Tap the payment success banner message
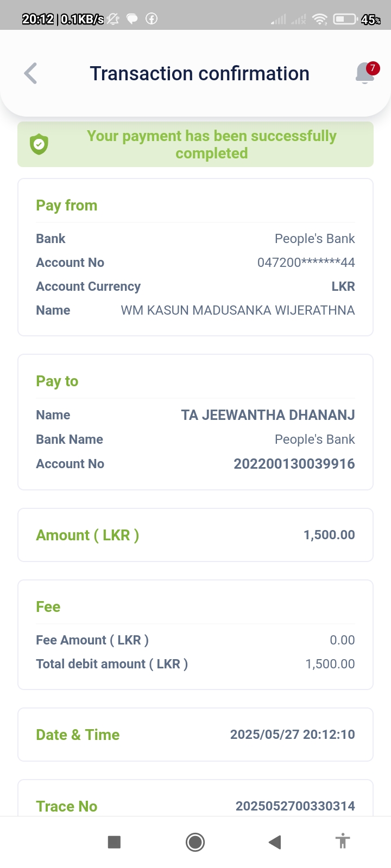Screen dimensions: 391x868 click(x=211, y=144)
